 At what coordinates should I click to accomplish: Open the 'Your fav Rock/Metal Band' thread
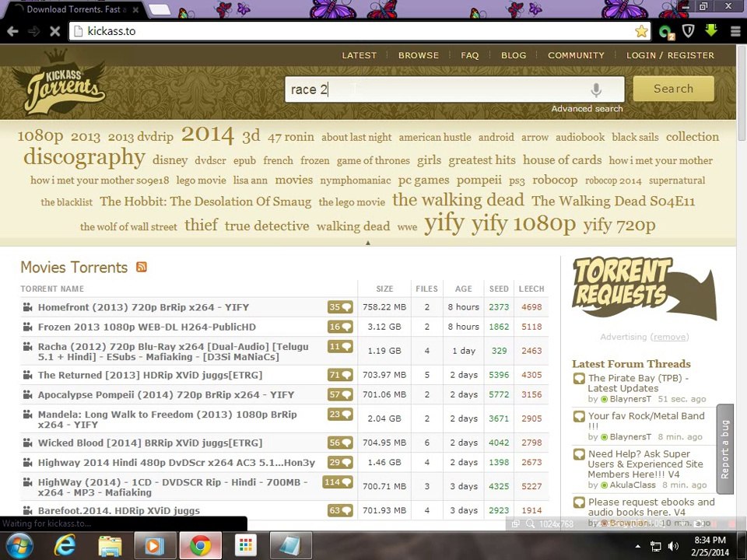coord(646,421)
